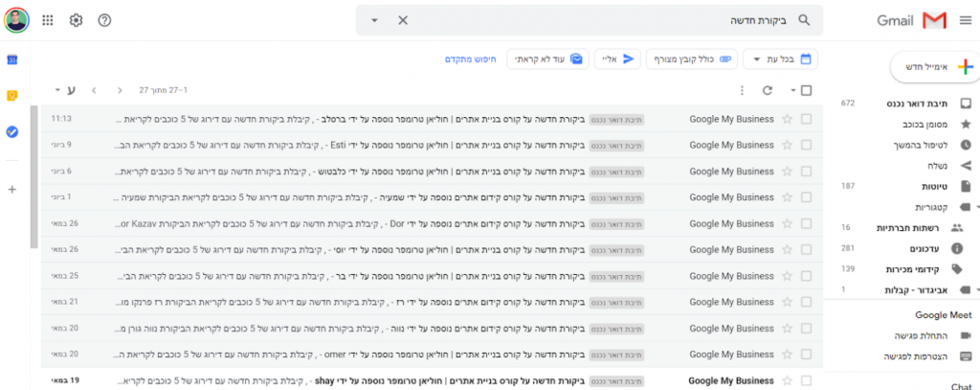Select checkbox of the 6 ביוני email
The width and height of the screenshot is (980, 390).
(806, 171)
